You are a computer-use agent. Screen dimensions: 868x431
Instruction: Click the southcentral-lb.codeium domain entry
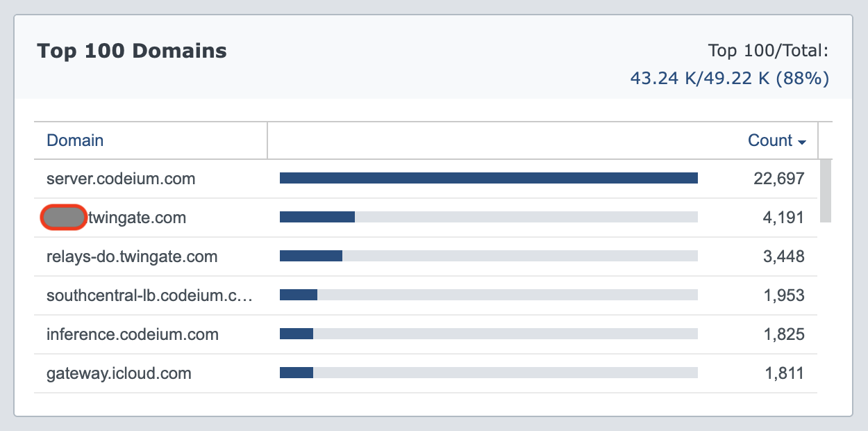point(149,295)
